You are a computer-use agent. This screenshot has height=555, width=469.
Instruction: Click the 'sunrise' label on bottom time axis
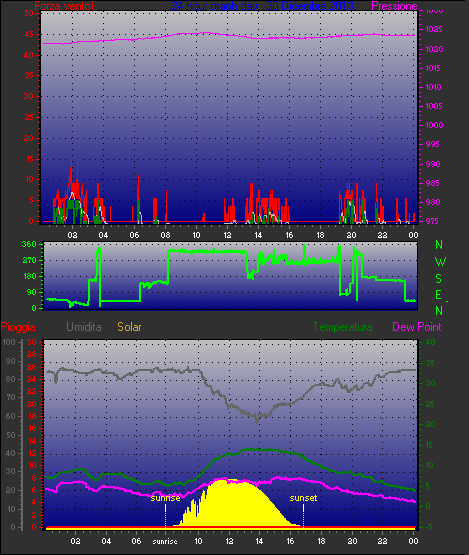(165, 541)
